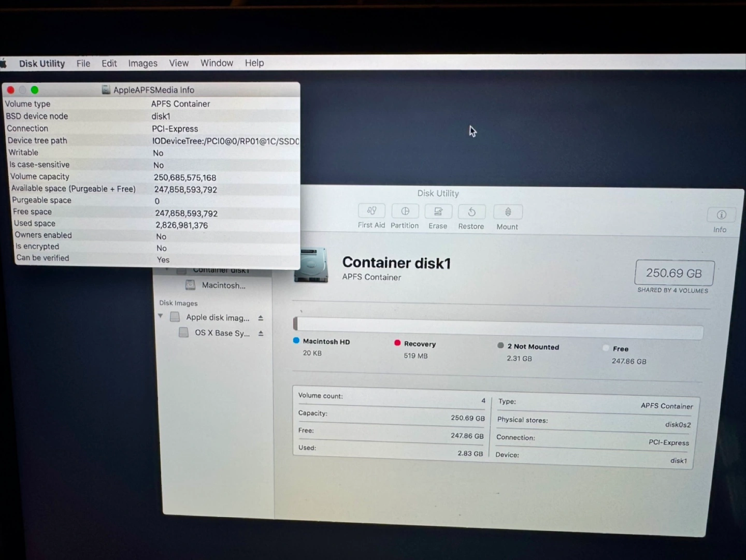Click the Volume capacity value 250,685,575,168

[185, 178]
